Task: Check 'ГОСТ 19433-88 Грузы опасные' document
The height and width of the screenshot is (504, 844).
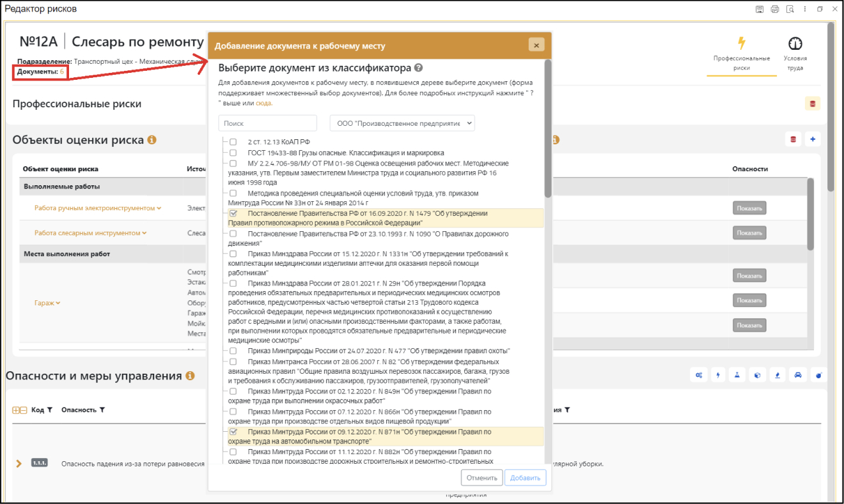Action: [x=233, y=153]
